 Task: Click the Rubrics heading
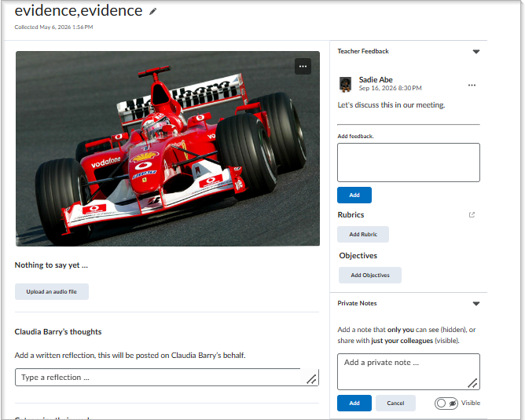351,214
